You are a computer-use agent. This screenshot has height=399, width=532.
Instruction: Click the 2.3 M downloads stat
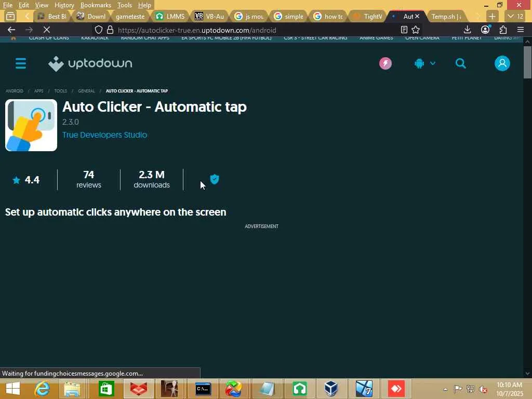(152, 179)
